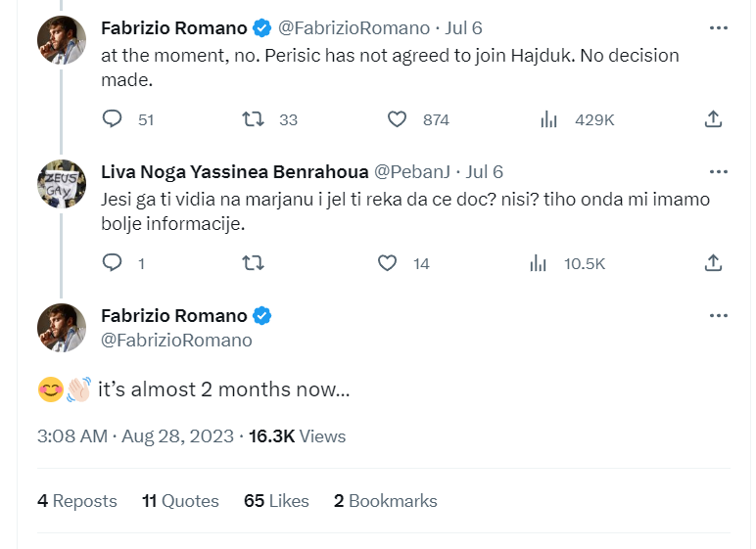Open more options on the main tweet

719,316
